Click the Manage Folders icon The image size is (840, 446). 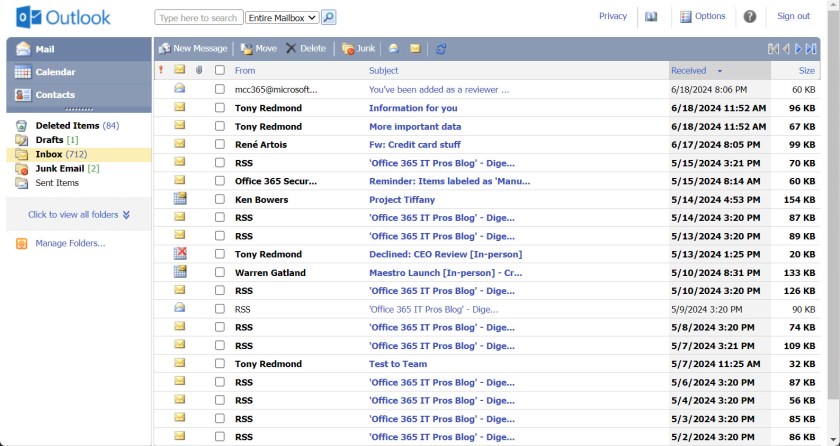click(x=21, y=244)
